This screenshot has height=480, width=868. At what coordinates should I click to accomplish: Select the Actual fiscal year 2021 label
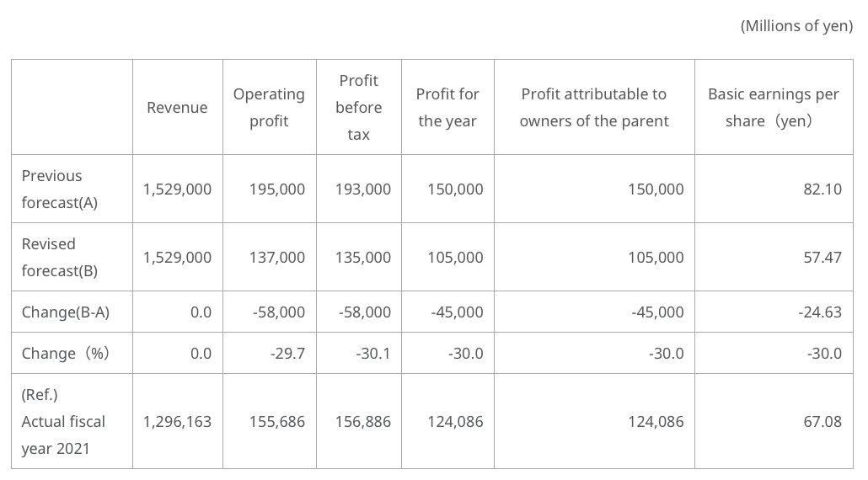(x=63, y=421)
